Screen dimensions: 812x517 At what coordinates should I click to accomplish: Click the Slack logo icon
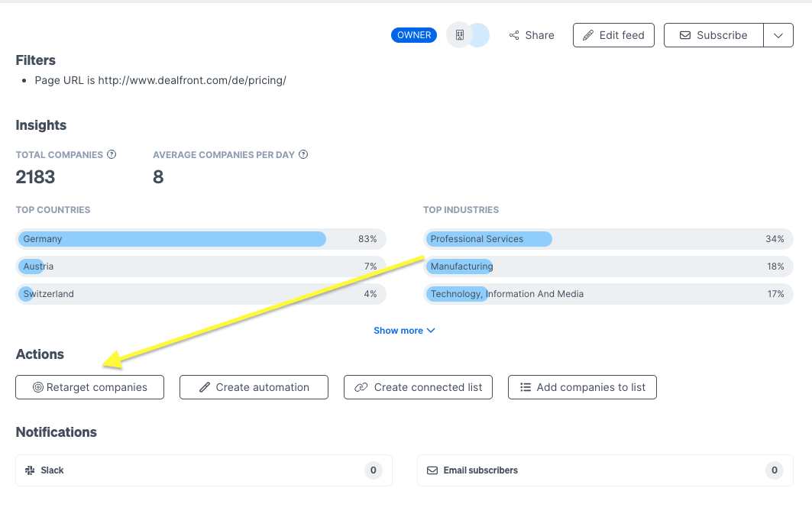30,470
